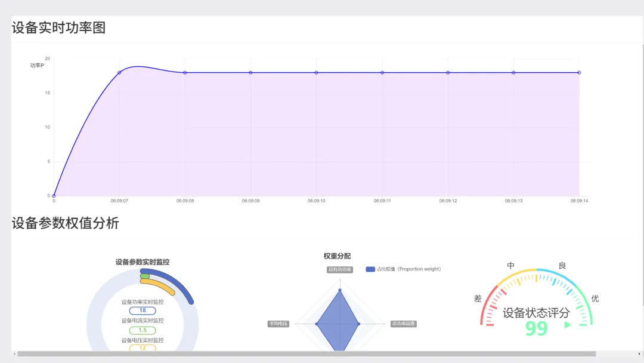Click the power data point at 06:09:07
This screenshot has height=363, width=644.
click(x=119, y=72)
